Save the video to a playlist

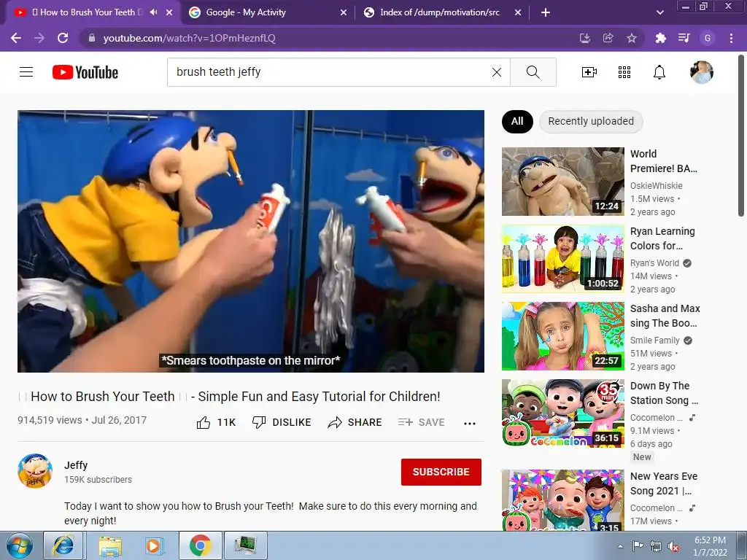[x=421, y=422]
